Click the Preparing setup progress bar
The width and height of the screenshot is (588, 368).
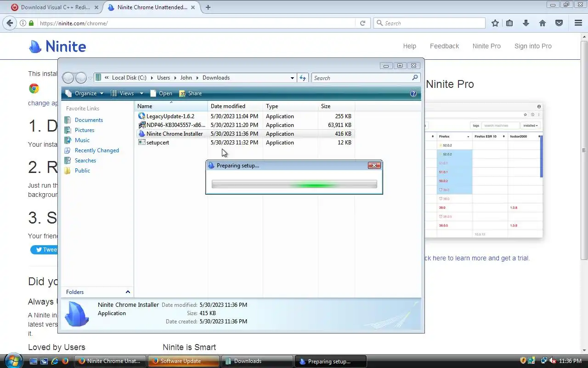[294, 184]
